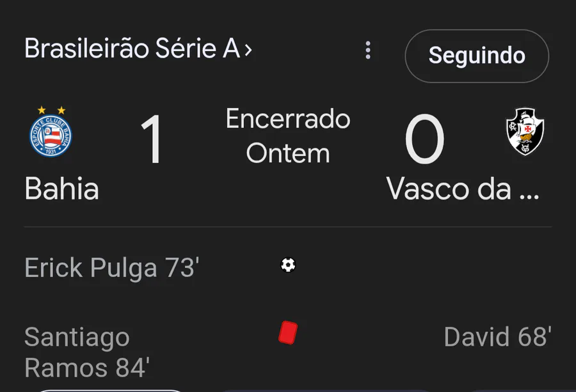Click Vasco's score of 0

[x=424, y=140]
